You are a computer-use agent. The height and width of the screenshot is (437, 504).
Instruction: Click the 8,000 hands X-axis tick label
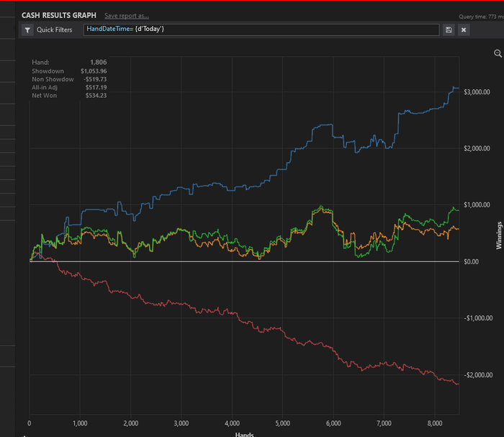coord(434,423)
